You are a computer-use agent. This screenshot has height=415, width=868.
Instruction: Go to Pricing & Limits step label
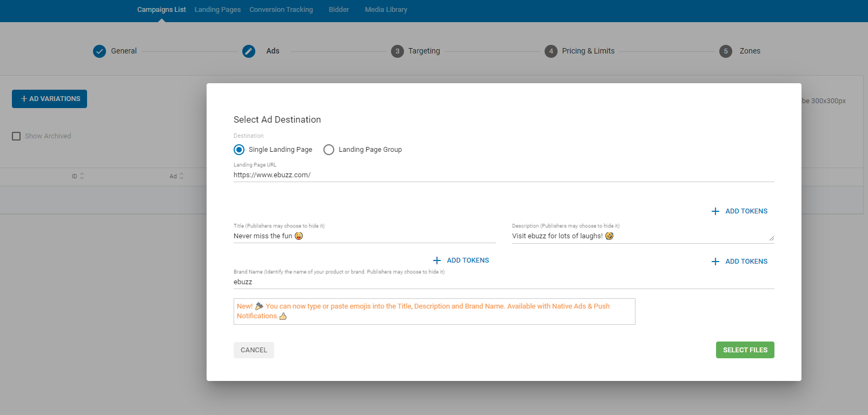tap(588, 51)
